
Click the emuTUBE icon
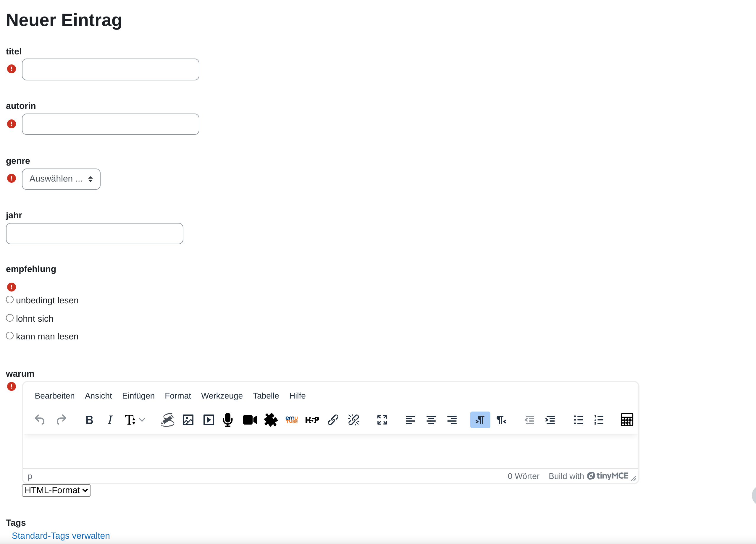point(292,420)
